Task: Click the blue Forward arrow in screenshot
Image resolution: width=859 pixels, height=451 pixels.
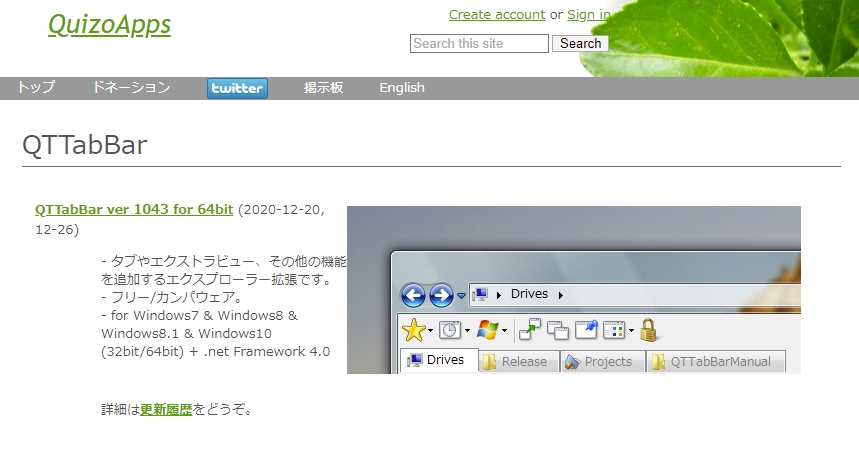Action: (x=441, y=295)
